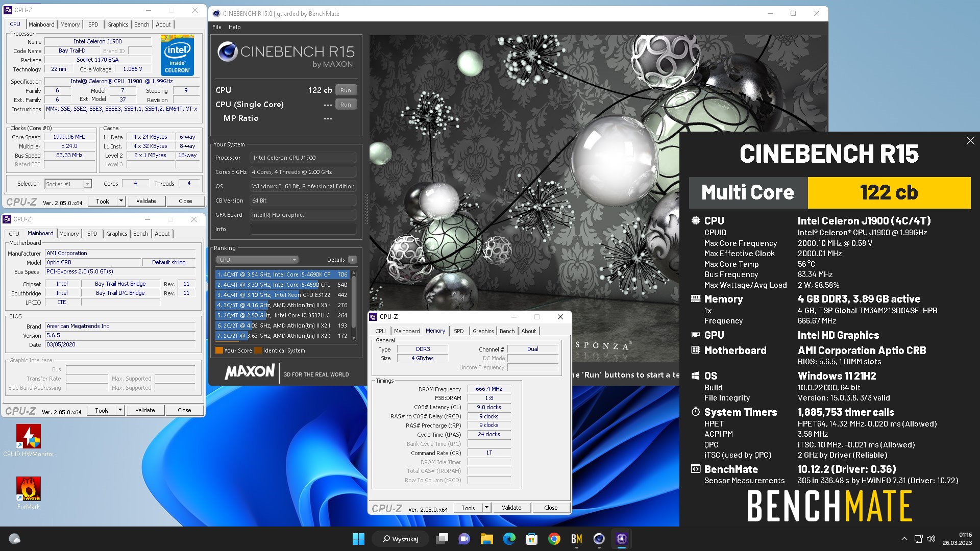Switch to BenchMate taskbar icon
This screenshot has height=551, width=980.
(576, 539)
